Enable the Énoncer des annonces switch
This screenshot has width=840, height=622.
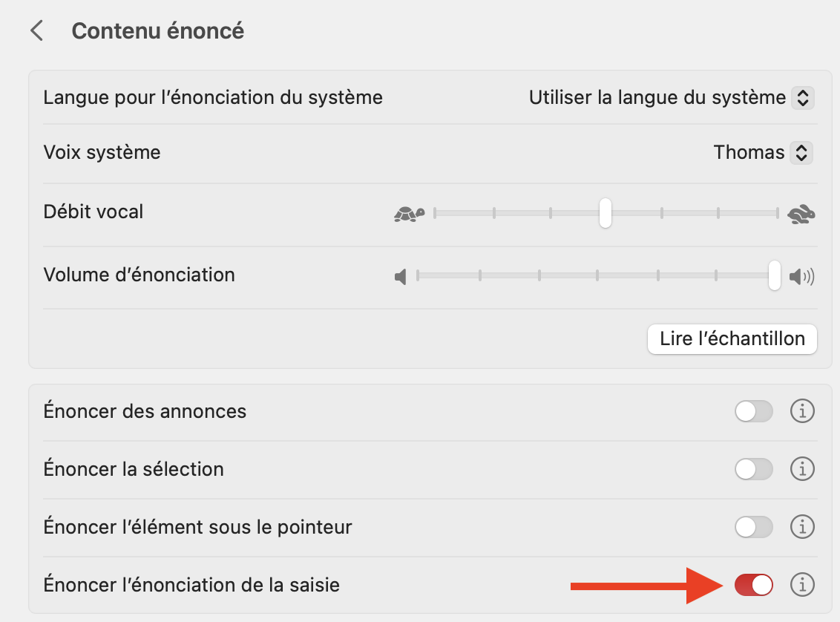[754, 410]
